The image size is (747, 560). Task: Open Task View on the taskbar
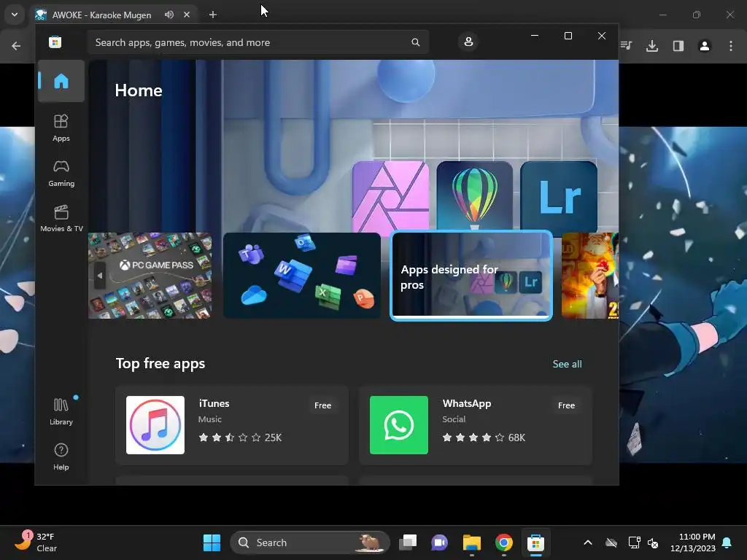[408, 542]
